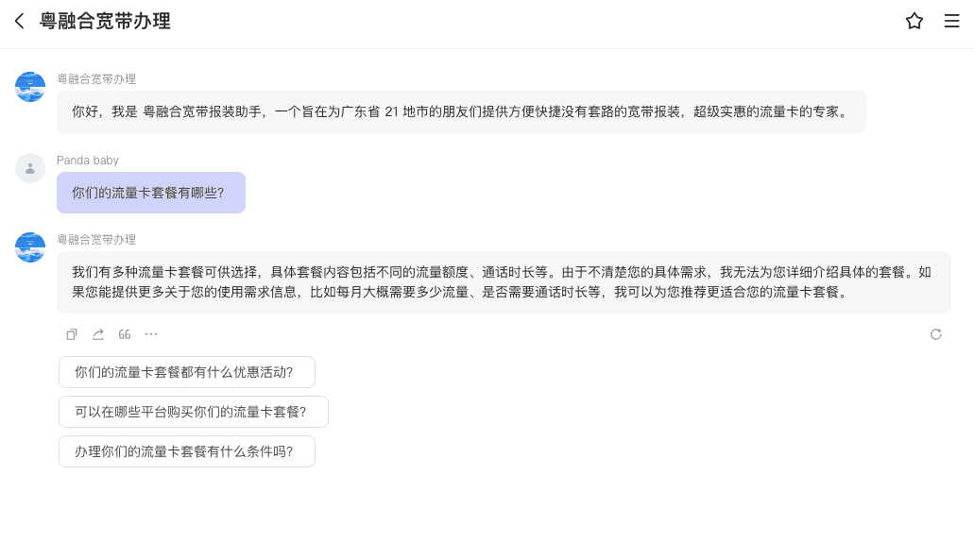Click the bot reply starting "我们有多种流量卡套餐"
Image resolution: width=974 pixels, height=560 pixels.
503,281
